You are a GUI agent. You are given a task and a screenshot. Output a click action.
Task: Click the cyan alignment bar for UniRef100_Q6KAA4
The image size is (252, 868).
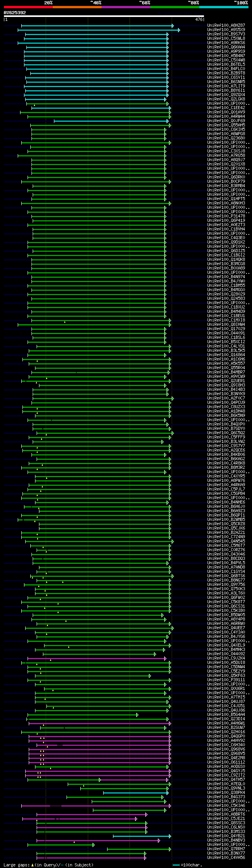click(x=97, y=47)
